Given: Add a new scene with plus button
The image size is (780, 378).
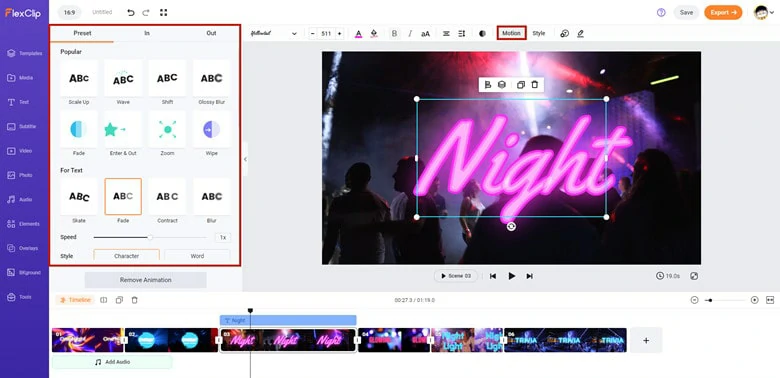Looking at the screenshot, I should [646, 340].
